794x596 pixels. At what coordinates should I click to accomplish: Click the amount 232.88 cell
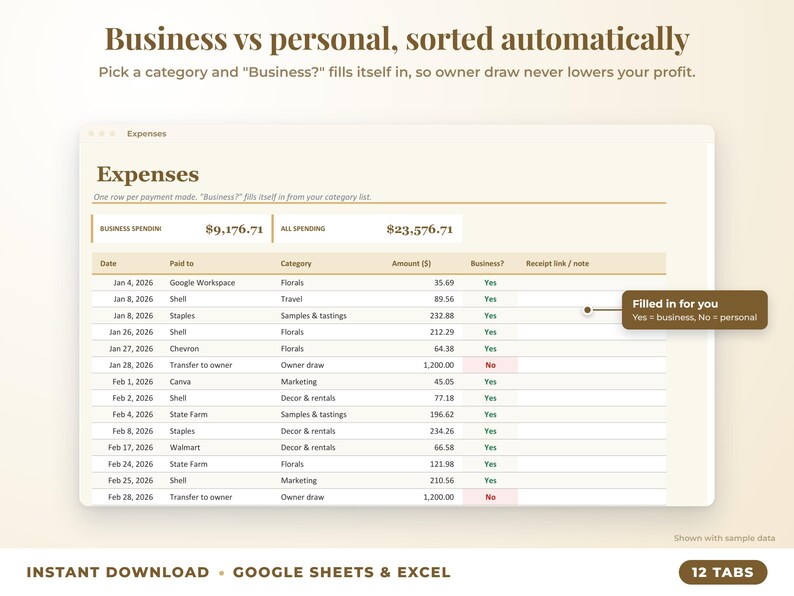(x=442, y=315)
